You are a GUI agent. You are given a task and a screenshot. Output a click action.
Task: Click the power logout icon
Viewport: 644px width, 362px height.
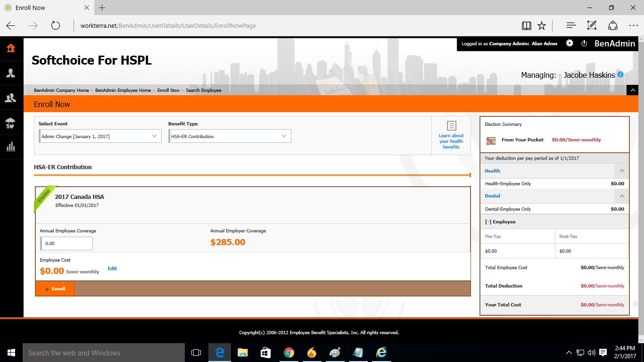coord(584,43)
